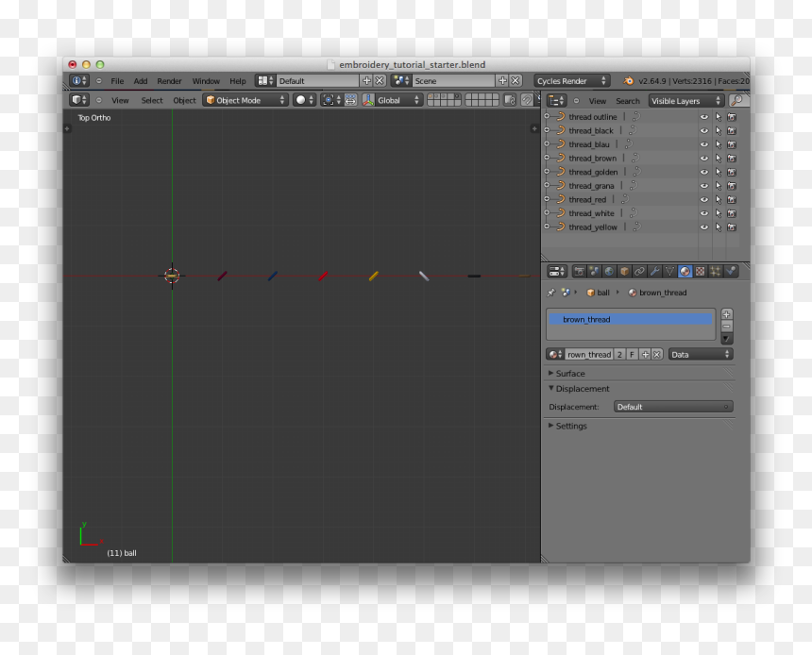Image resolution: width=812 pixels, height=655 pixels.
Task: Open the viewport shading sphere dropdown
Action: tap(304, 100)
